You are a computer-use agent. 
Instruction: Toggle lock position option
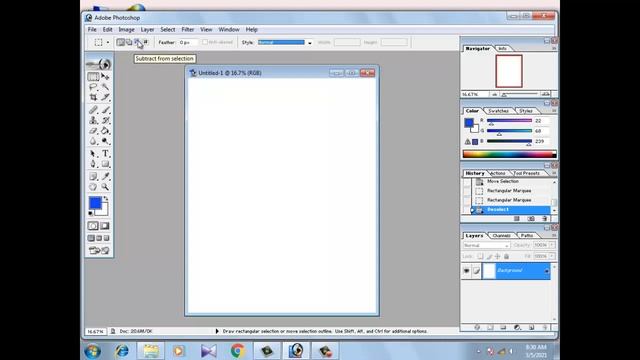[x=498, y=256]
